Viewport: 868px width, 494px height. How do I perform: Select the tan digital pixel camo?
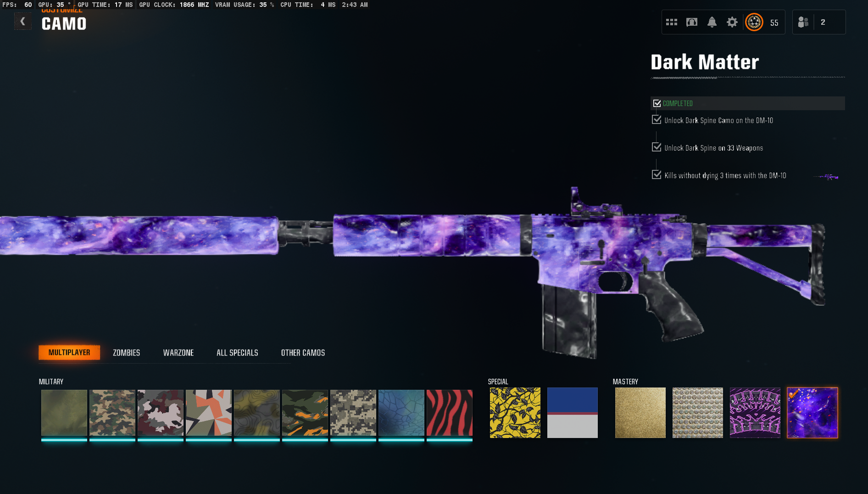click(353, 413)
